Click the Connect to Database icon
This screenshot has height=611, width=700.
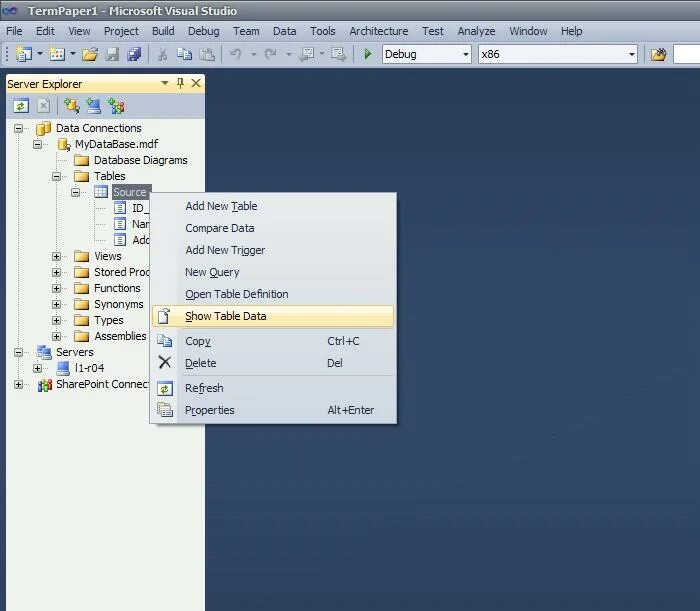tap(71, 106)
